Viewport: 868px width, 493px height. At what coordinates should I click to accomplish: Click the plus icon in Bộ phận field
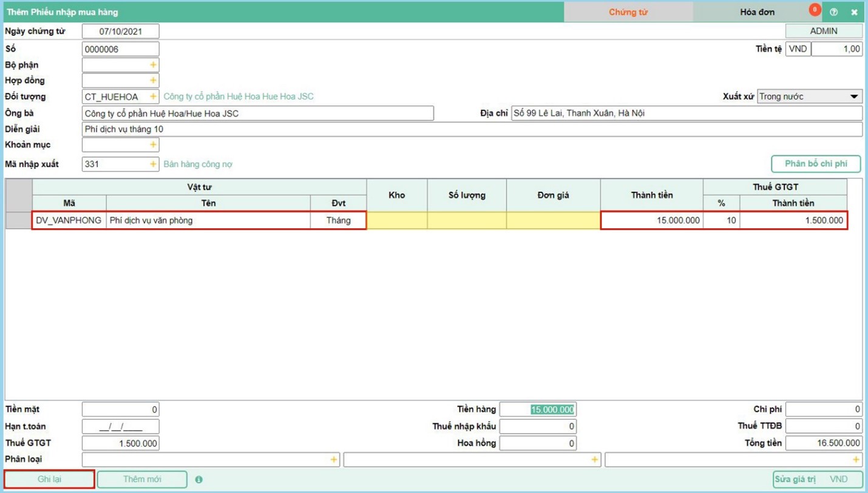pyautogui.click(x=153, y=65)
